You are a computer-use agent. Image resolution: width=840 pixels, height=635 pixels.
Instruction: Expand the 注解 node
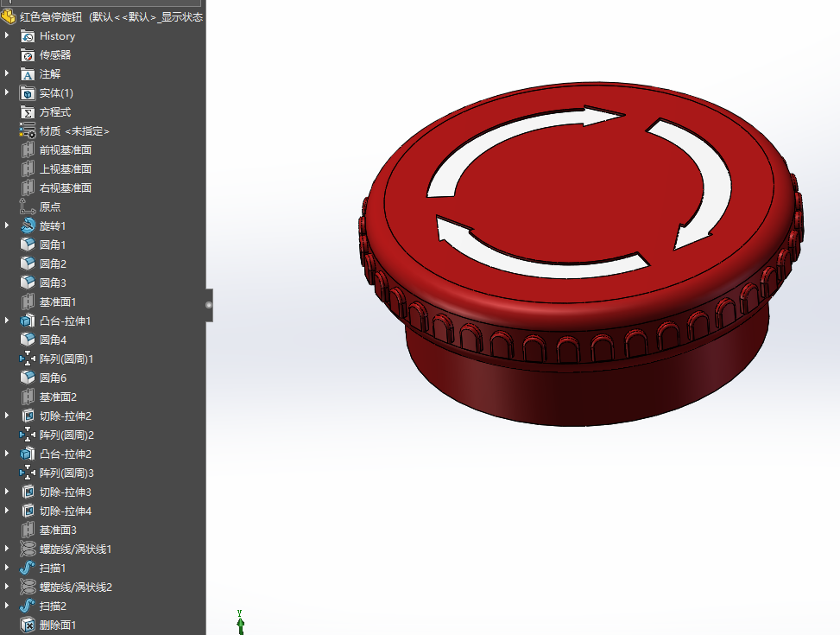(x=7, y=73)
